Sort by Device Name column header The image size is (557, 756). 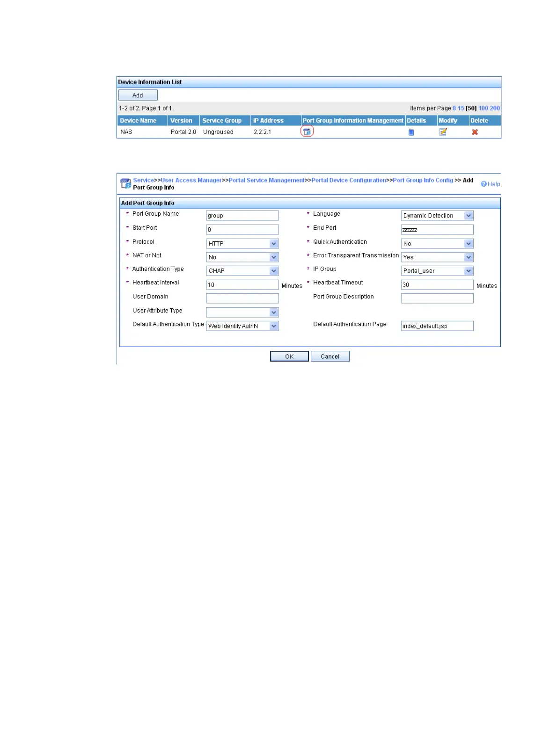(x=142, y=121)
